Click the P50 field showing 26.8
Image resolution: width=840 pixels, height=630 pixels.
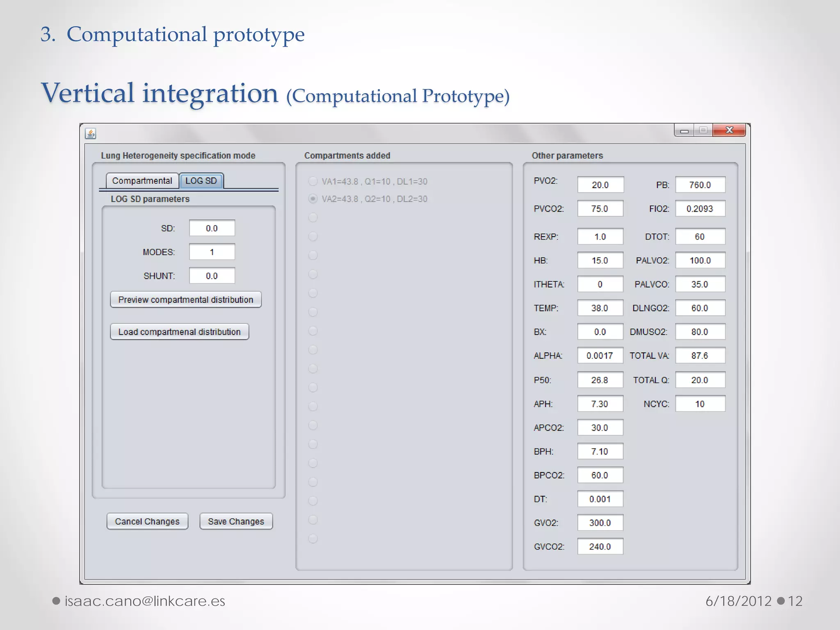[600, 380]
